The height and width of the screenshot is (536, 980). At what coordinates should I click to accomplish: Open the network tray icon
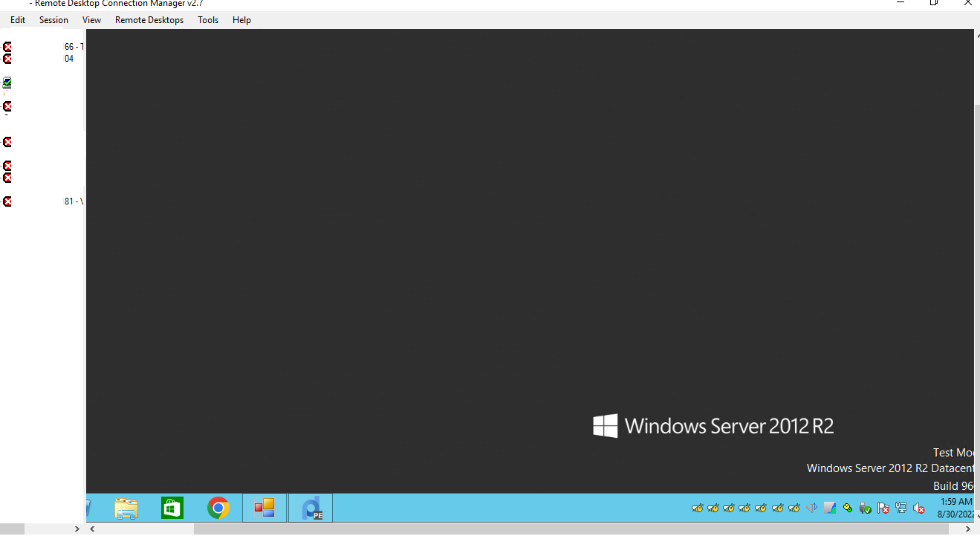pyautogui.click(x=901, y=508)
